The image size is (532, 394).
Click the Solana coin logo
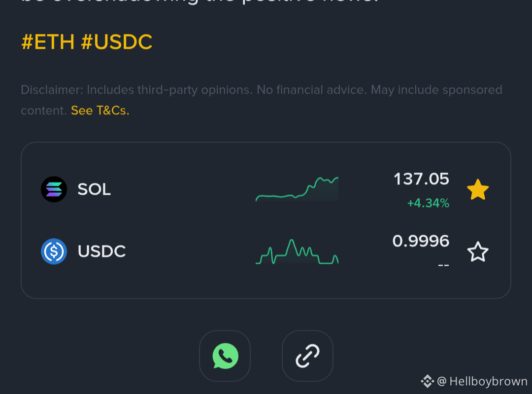tap(54, 189)
